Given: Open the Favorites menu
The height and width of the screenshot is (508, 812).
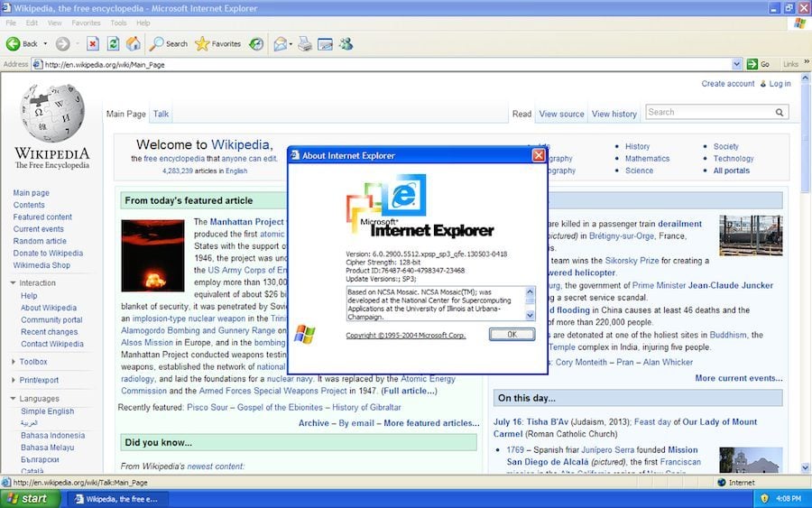Looking at the screenshot, I should tap(86, 23).
